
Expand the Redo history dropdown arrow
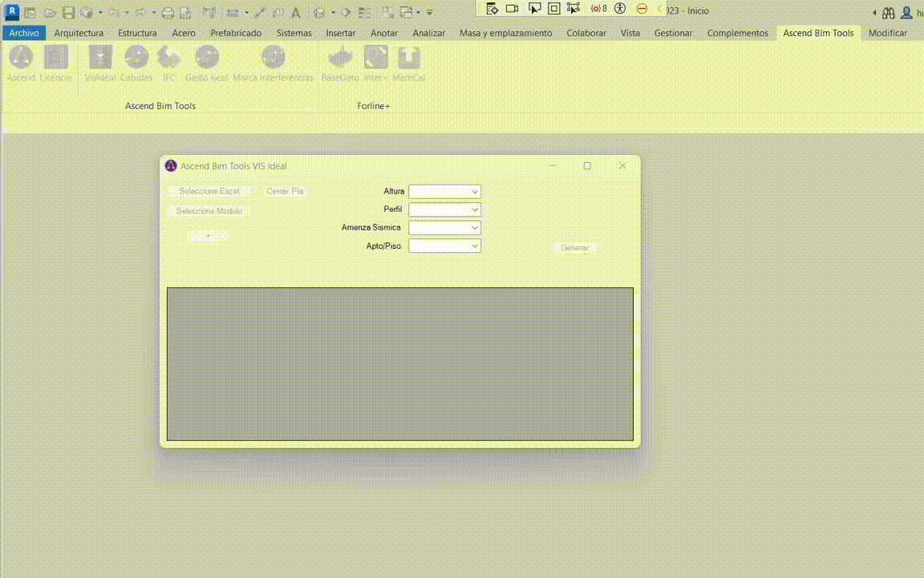[153, 12]
